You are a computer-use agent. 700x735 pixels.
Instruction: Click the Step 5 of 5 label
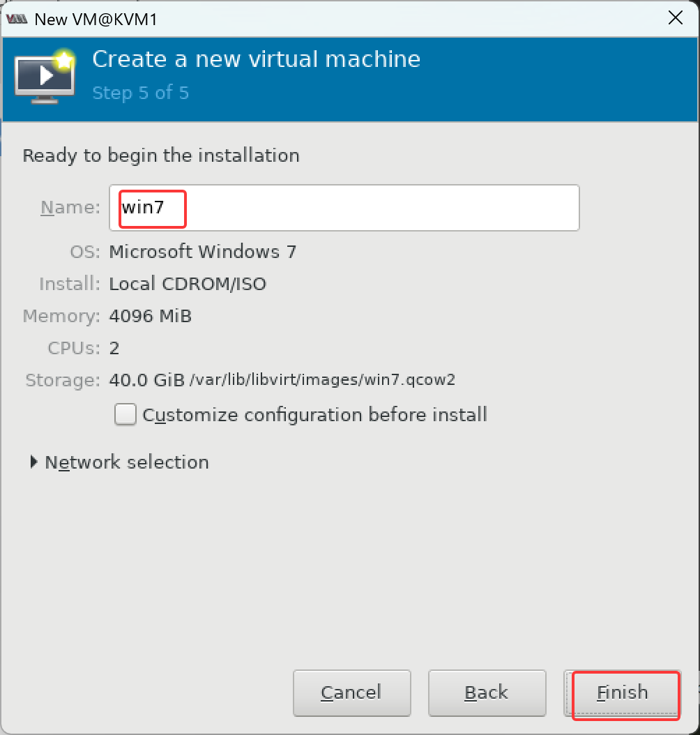(x=141, y=93)
